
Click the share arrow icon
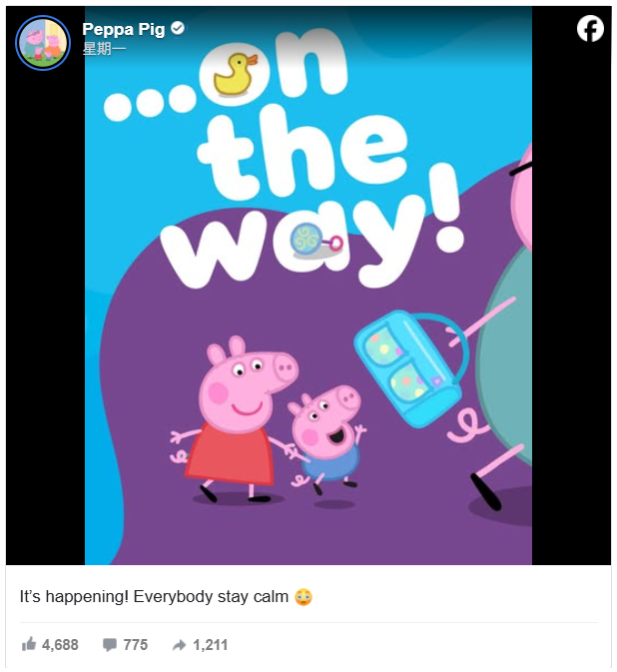(179, 645)
